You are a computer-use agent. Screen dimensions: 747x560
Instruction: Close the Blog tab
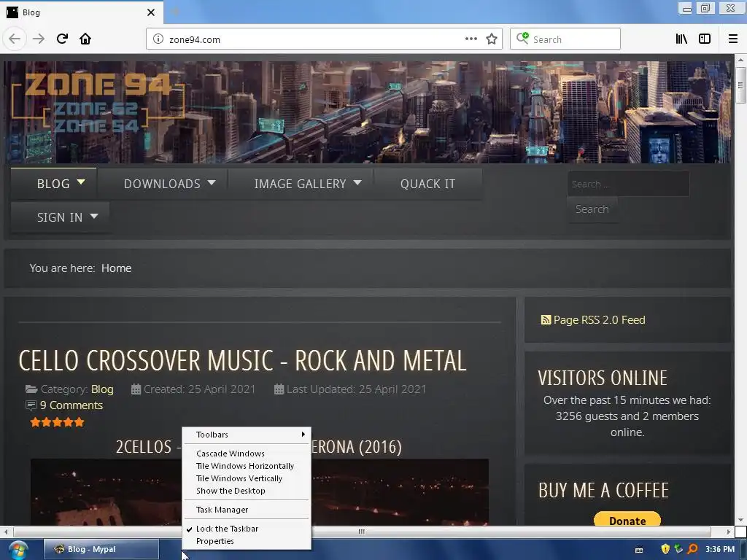(x=151, y=12)
